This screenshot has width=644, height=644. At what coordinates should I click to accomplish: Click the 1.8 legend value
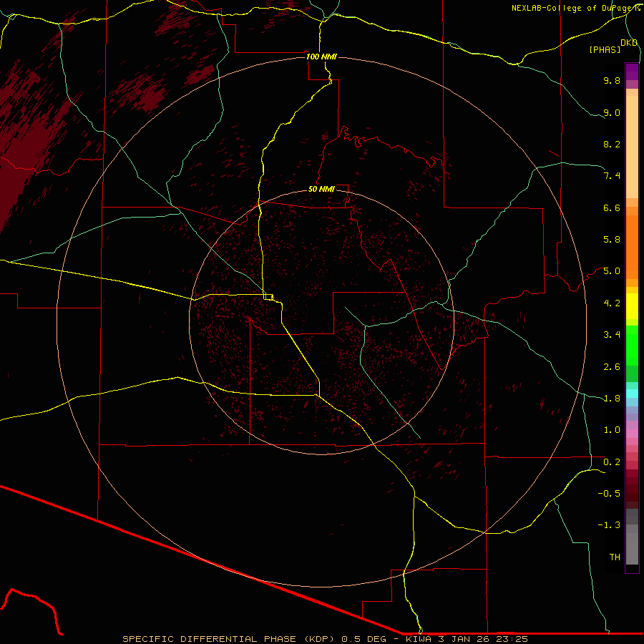pyautogui.click(x=612, y=399)
